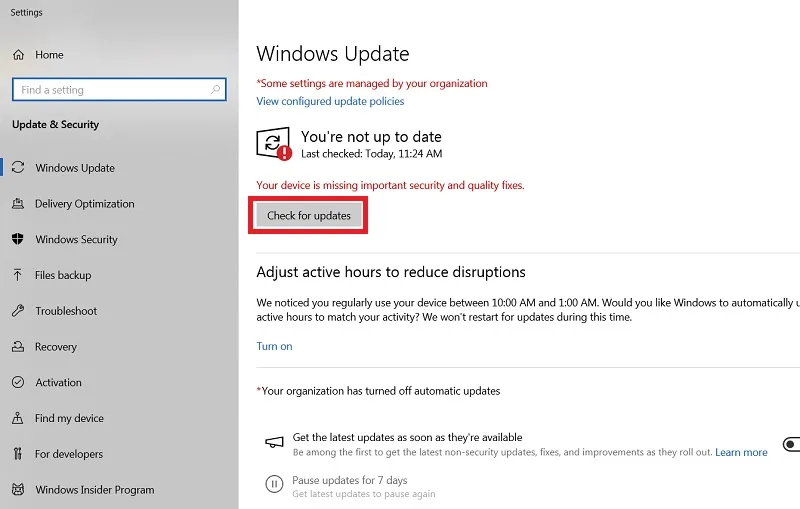Click the For developers tools icon
The height and width of the screenshot is (509, 800).
[x=18, y=453]
